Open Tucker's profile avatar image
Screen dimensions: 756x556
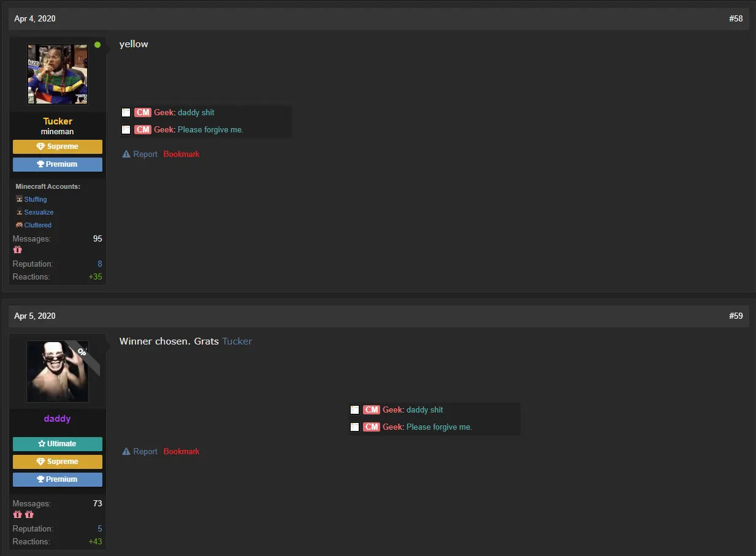[58, 74]
